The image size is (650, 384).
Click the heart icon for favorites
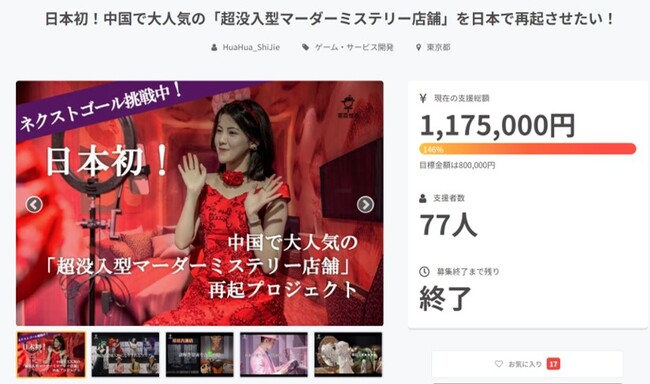click(x=499, y=364)
